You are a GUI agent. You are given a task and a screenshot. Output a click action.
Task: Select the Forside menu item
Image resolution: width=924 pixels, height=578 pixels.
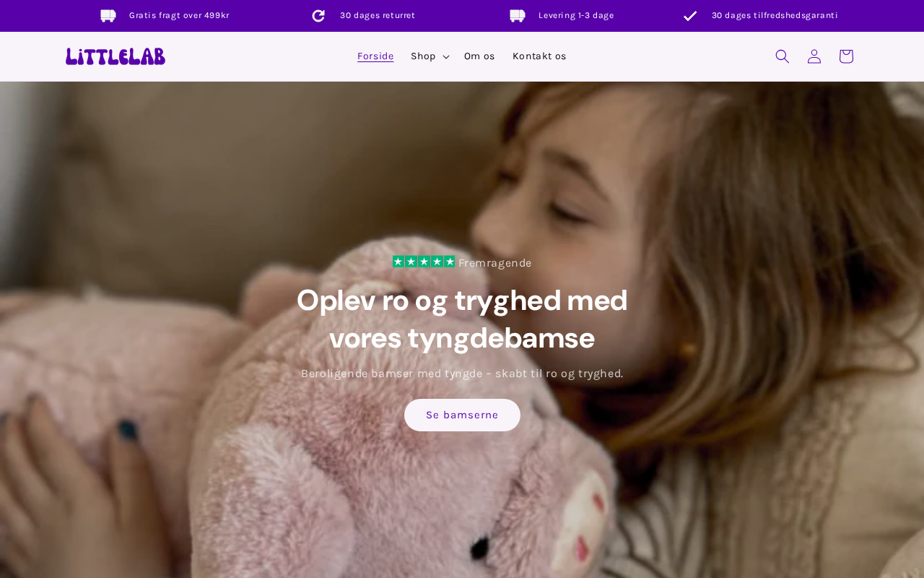tap(375, 56)
